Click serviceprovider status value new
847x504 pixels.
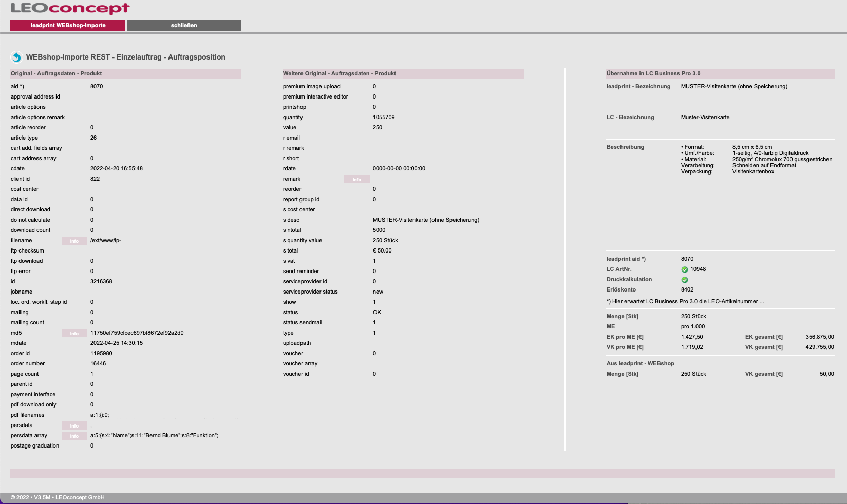click(378, 292)
